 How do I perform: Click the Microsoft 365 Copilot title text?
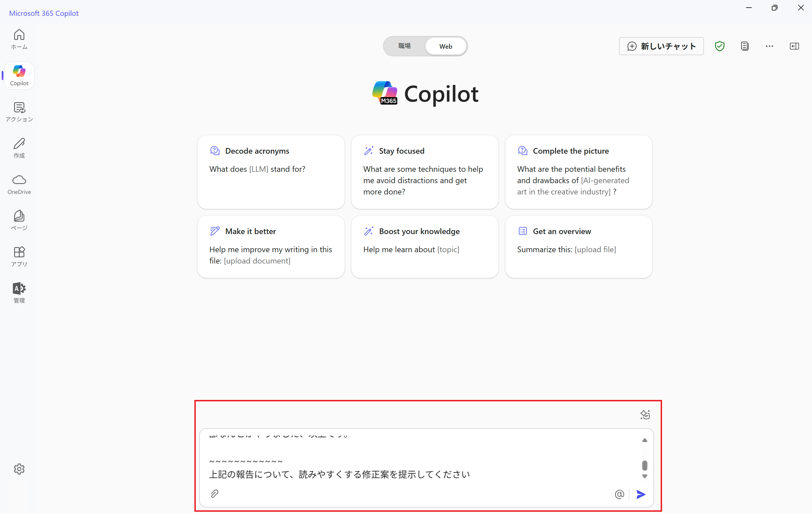[44, 13]
